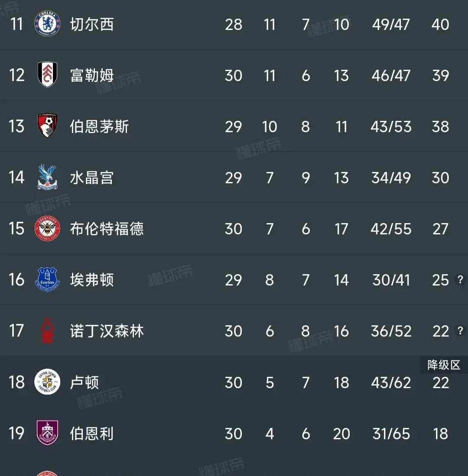Click the Nottingham Forest tree crest

[x=48, y=331]
